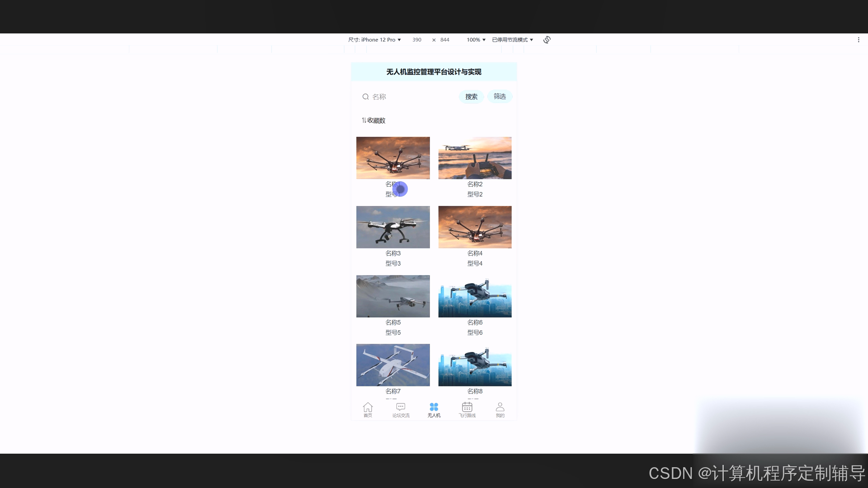Open the three-dot devtools menu
Image resolution: width=868 pixels, height=488 pixels.
coord(859,40)
